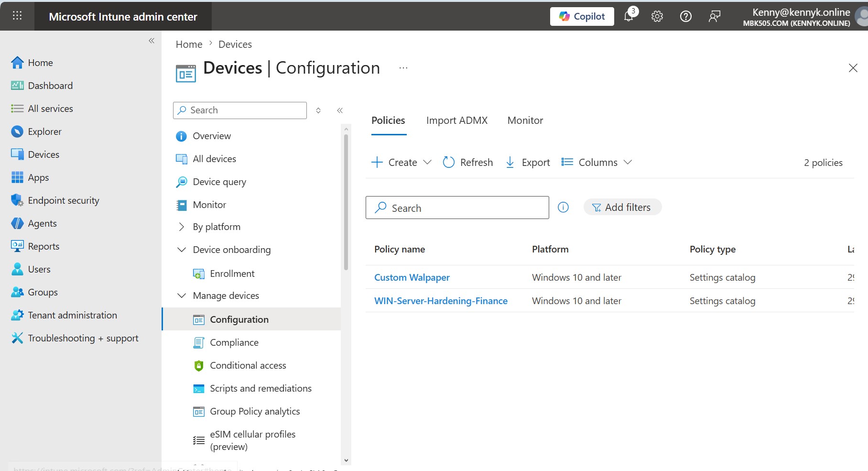The width and height of the screenshot is (868, 471).
Task: Refresh the policies list
Action: point(467,163)
